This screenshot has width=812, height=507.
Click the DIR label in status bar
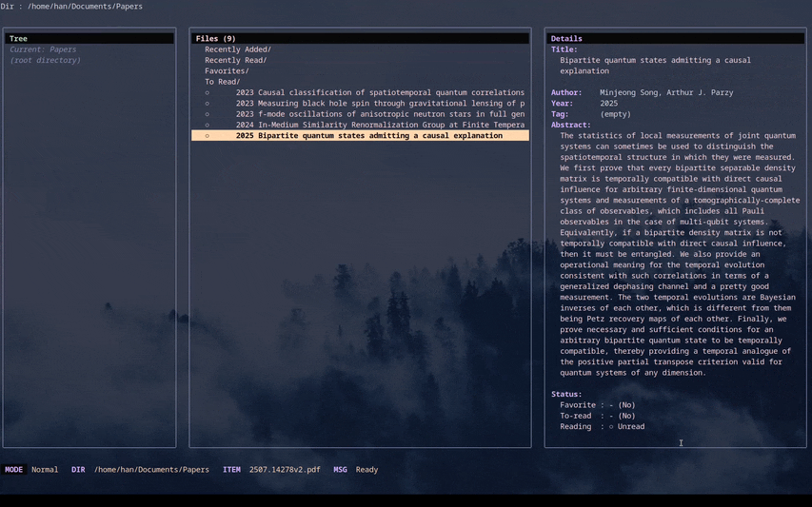[x=78, y=470]
